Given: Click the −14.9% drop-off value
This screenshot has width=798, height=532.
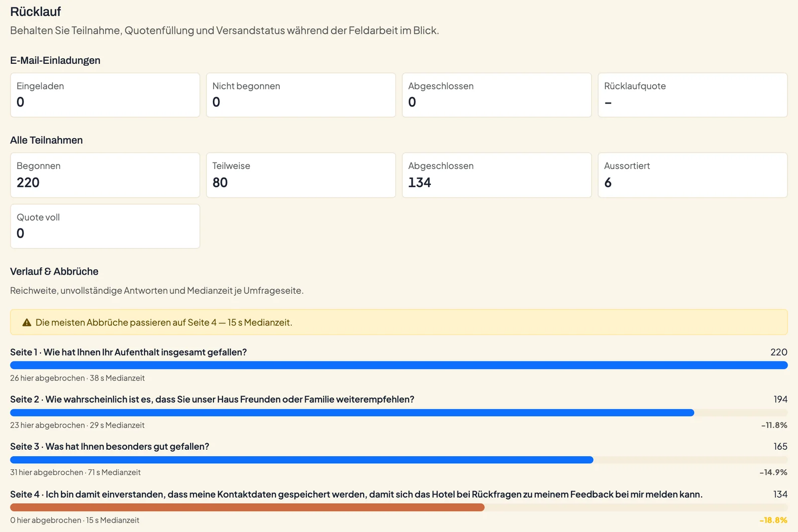Looking at the screenshot, I should coord(774,472).
